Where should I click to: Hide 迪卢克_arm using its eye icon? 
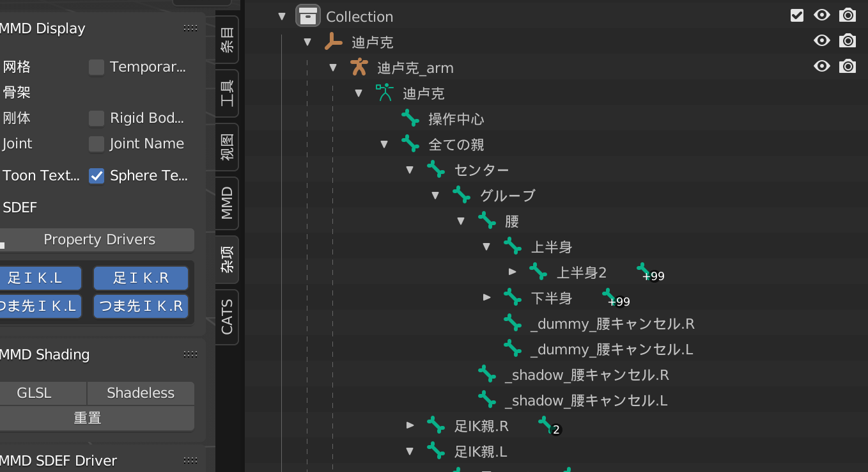[x=821, y=67]
